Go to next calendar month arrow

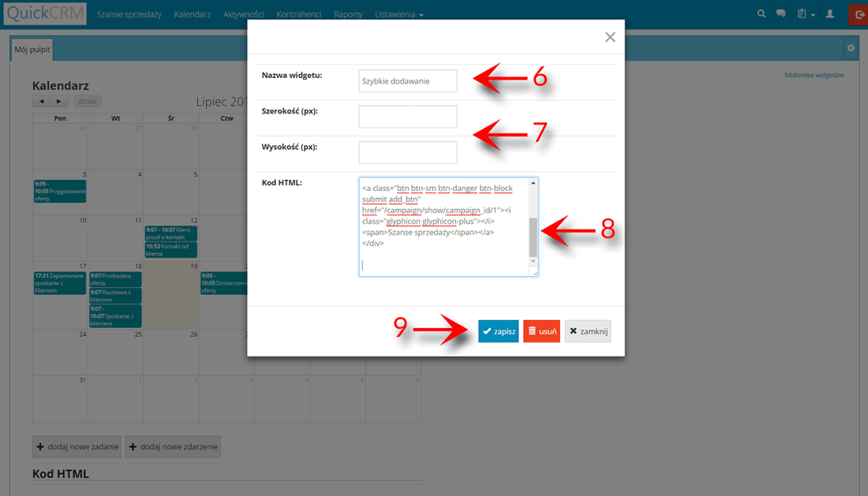pos(58,102)
